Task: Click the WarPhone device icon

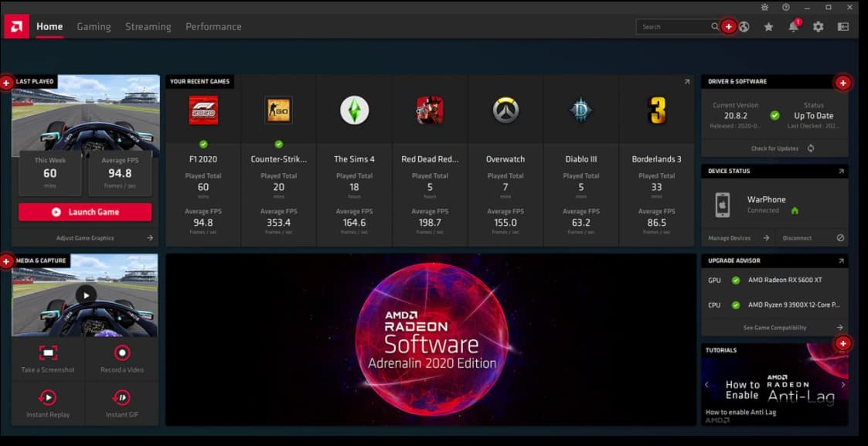Action: pos(723,205)
